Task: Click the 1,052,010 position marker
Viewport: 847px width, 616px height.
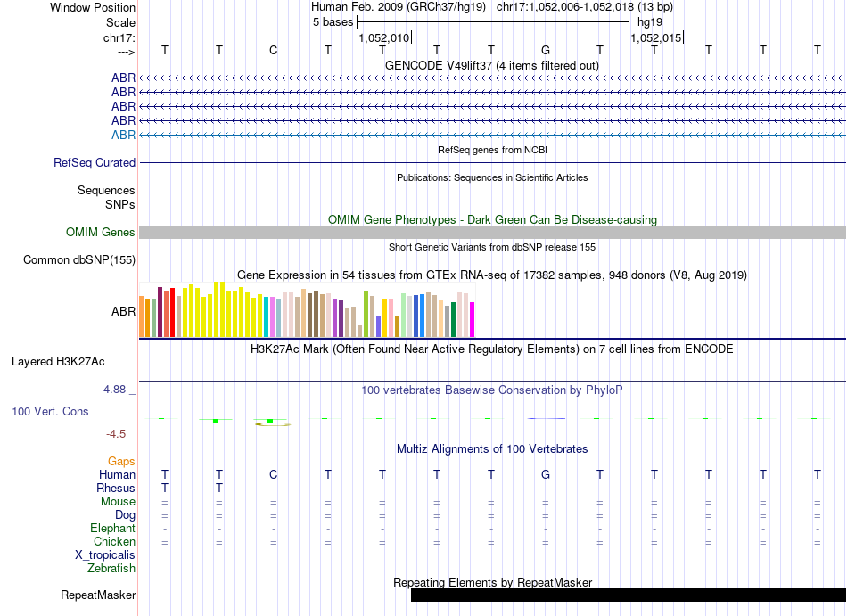Action: click(x=384, y=37)
